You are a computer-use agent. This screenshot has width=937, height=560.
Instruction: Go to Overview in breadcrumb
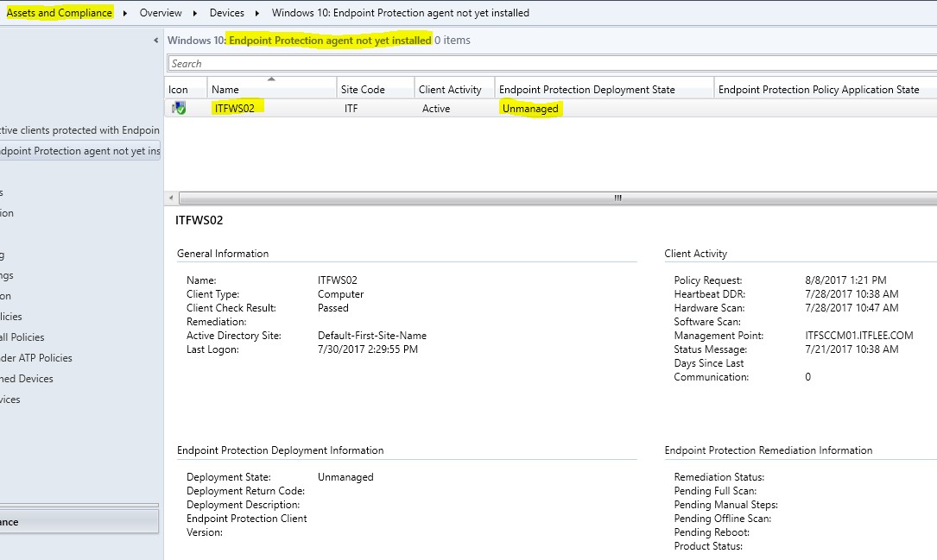160,13
